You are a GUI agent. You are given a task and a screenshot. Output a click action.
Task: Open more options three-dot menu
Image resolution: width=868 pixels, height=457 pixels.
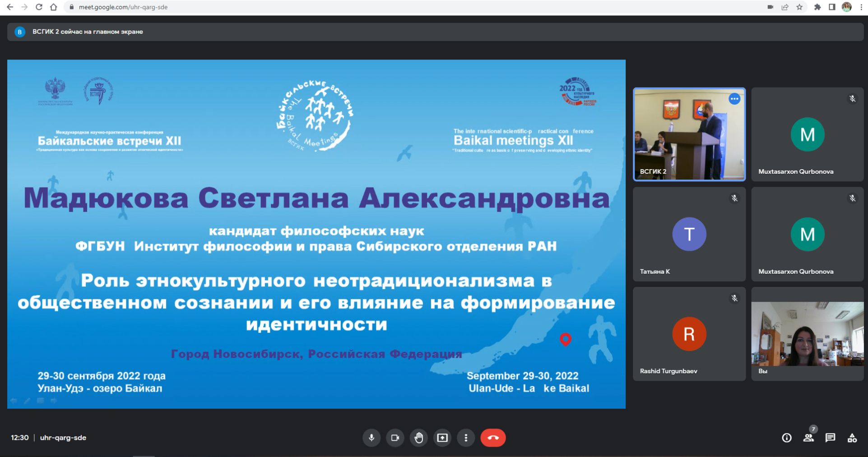(x=466, y=438)
